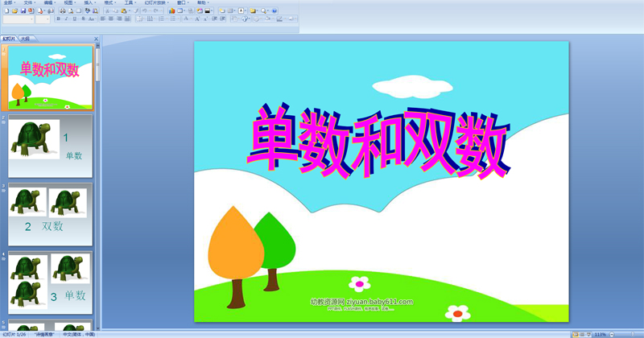The height and width of the screenshot is (338, 644).
Task: Click the 113% zoom level
Action: (x=600, y=335)
